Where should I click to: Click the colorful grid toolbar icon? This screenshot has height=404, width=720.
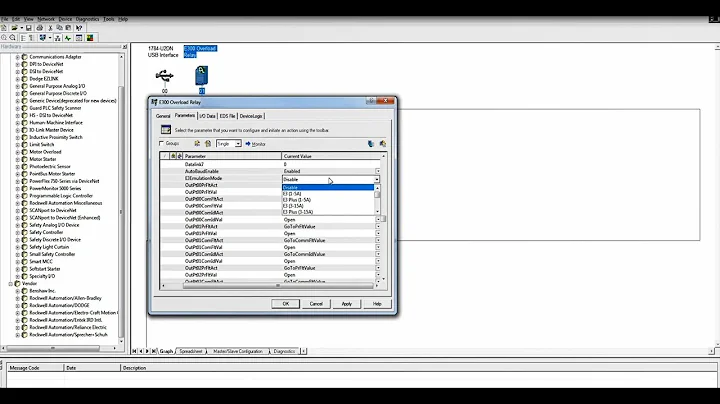[x=90, y=38]
